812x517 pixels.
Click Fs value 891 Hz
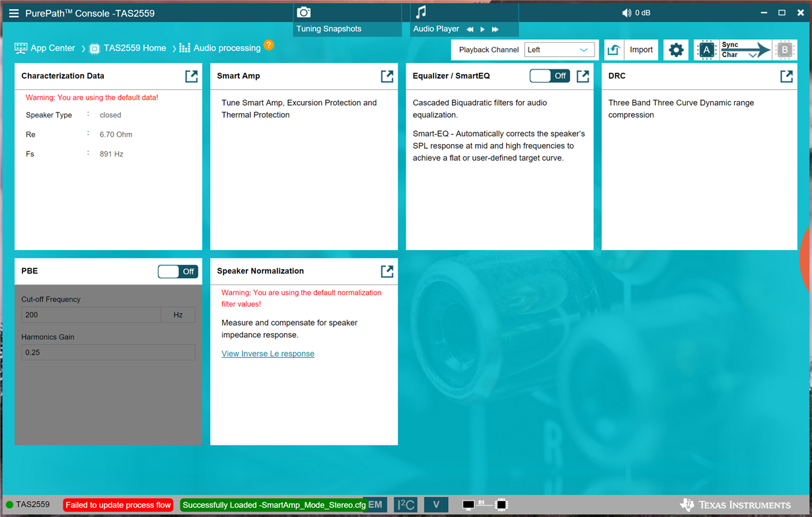click(x=112, y=154)
